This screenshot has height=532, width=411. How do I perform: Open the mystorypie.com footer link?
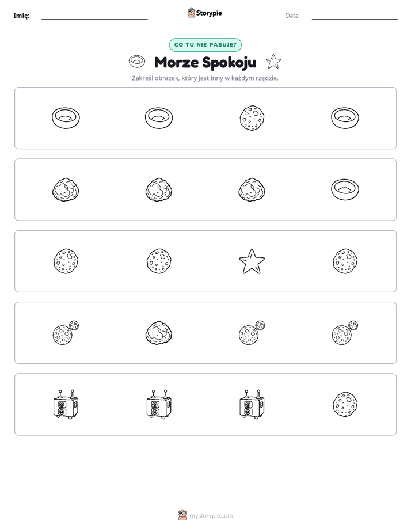pos(205,516)
